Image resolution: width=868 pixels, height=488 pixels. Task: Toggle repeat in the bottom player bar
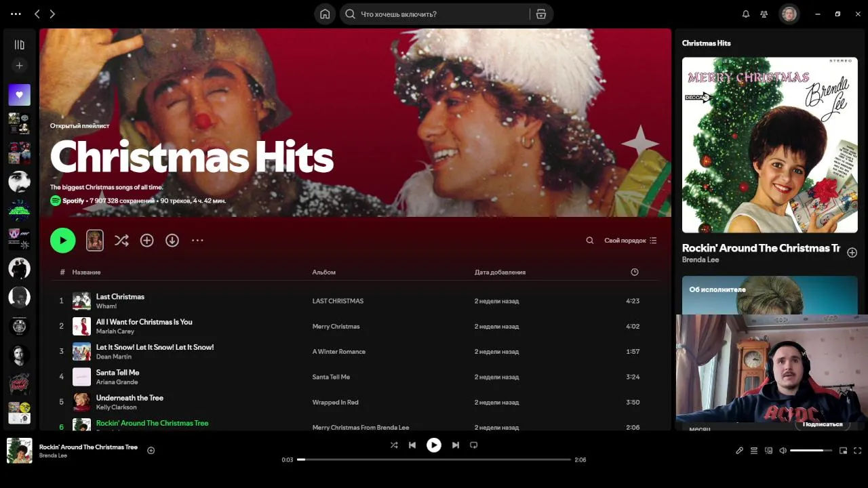474,445
